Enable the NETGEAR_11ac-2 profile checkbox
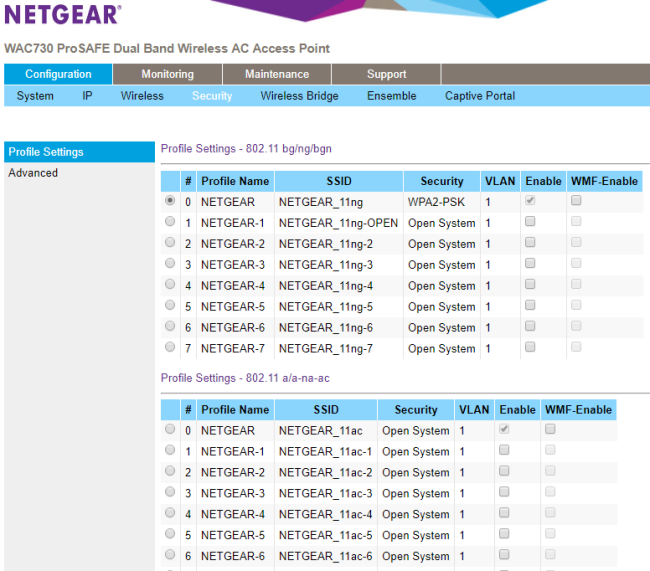The height and width of the screenshot is (571, 650). (504, 471)
